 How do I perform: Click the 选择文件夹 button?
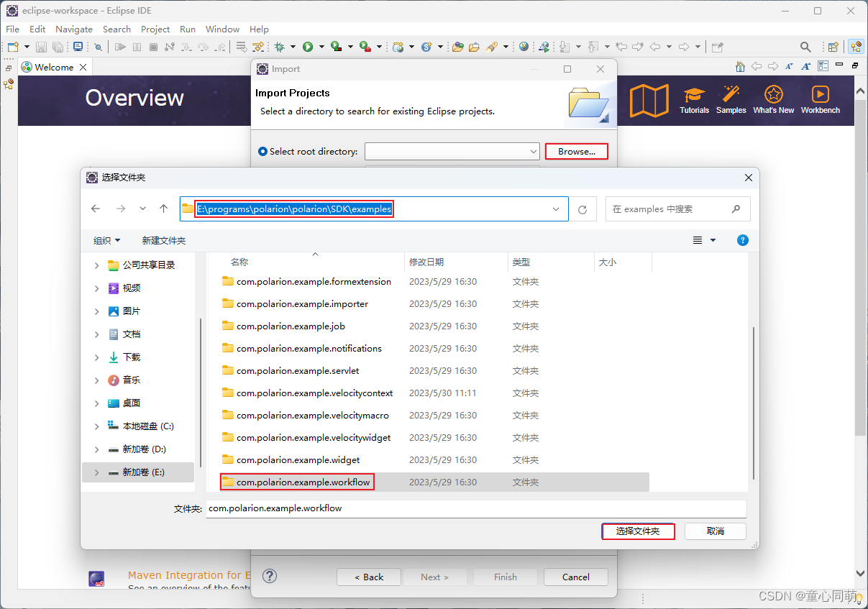[x=638, y=531]
